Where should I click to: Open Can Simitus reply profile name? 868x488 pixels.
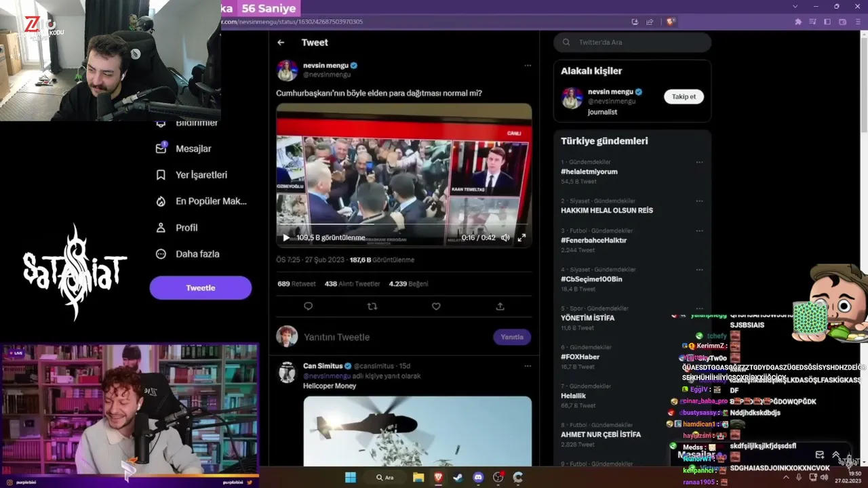323,366
